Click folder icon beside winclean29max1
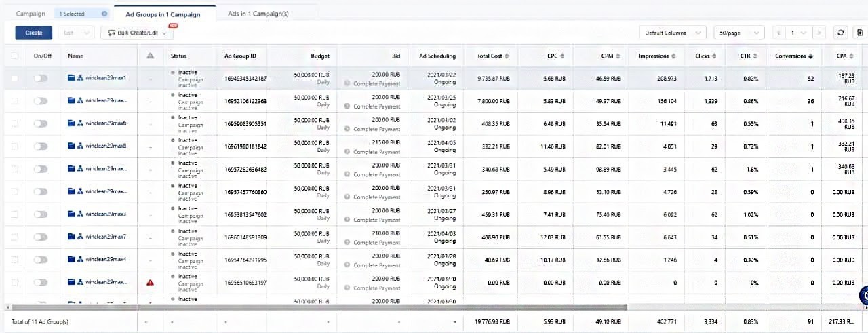The height and width of the screenshot is (333, 868). point(72,78)
